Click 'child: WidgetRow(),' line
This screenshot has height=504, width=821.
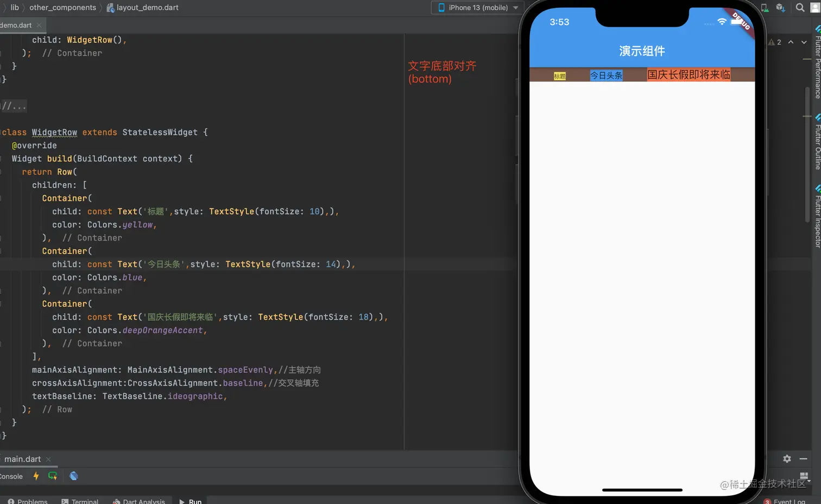(79, 40)
